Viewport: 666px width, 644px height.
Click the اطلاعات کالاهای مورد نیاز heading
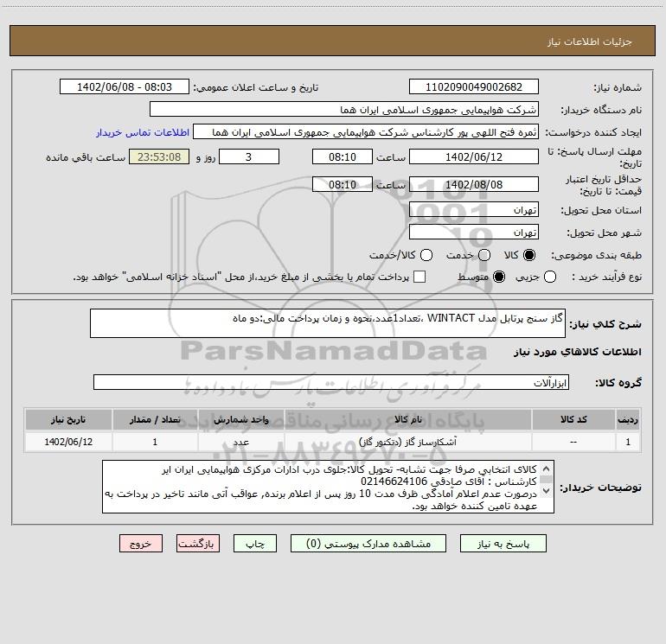point(578,352)
